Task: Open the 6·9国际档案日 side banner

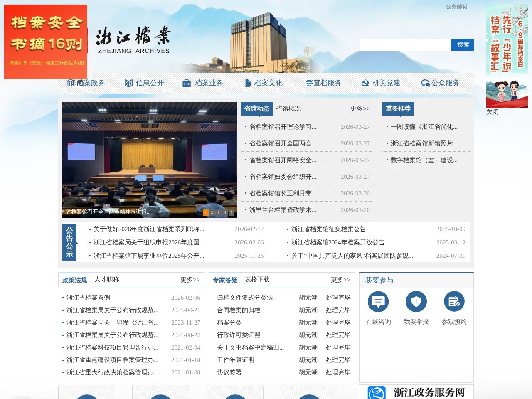Action: (507, 56)
